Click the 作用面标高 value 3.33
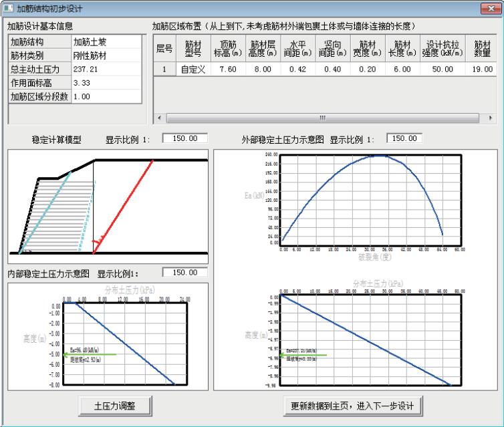This screenshot has width=504, height=427. pos(106,83)
